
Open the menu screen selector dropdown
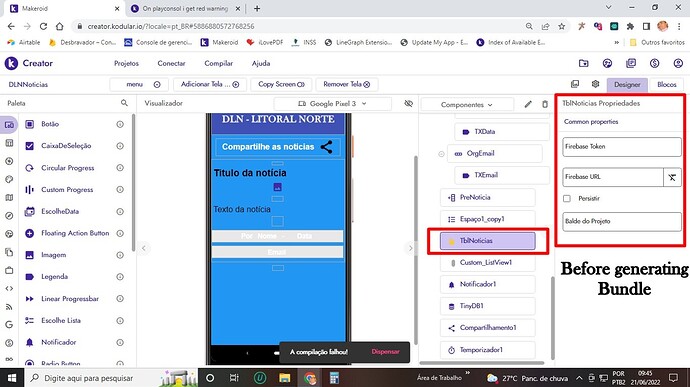click(x=139, y=85)
